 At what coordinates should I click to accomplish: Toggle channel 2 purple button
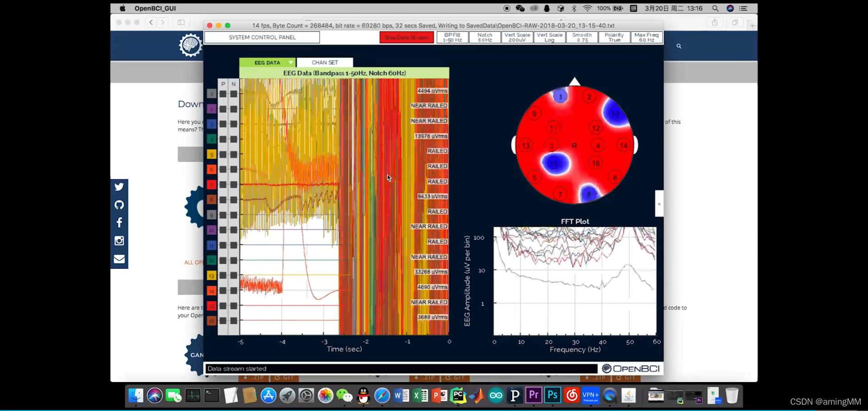pyautogui.click(x=212, y=109)
